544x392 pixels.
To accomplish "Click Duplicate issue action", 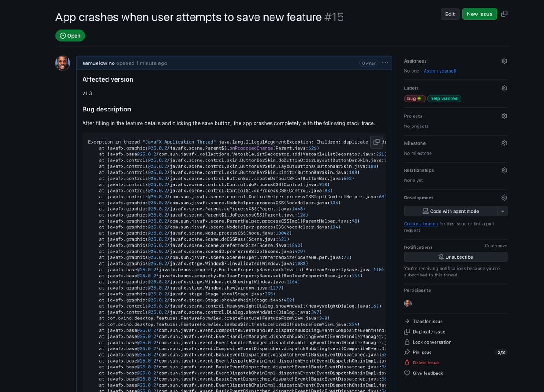I will pos(425,332).
